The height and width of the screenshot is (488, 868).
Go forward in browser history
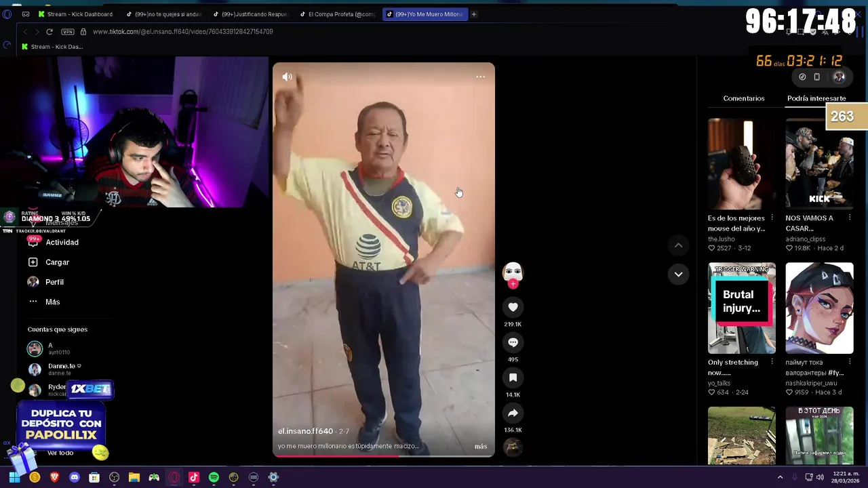pyautogui.click(x=37, y=32)
